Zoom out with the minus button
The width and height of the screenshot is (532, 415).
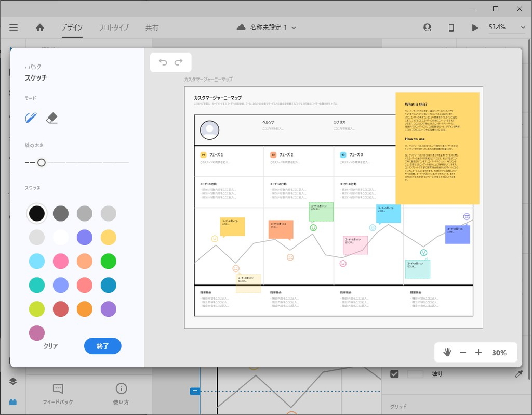tap(463, 352)
